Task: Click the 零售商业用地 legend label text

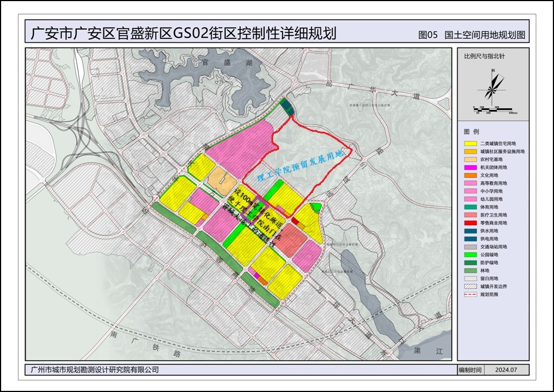Action: (493, 223)
